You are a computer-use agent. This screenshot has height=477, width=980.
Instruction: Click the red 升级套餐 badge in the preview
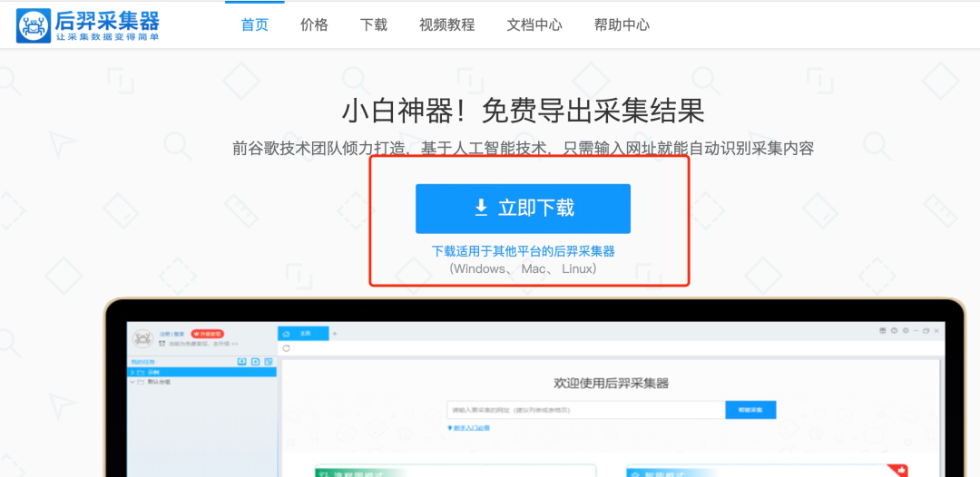208,334
